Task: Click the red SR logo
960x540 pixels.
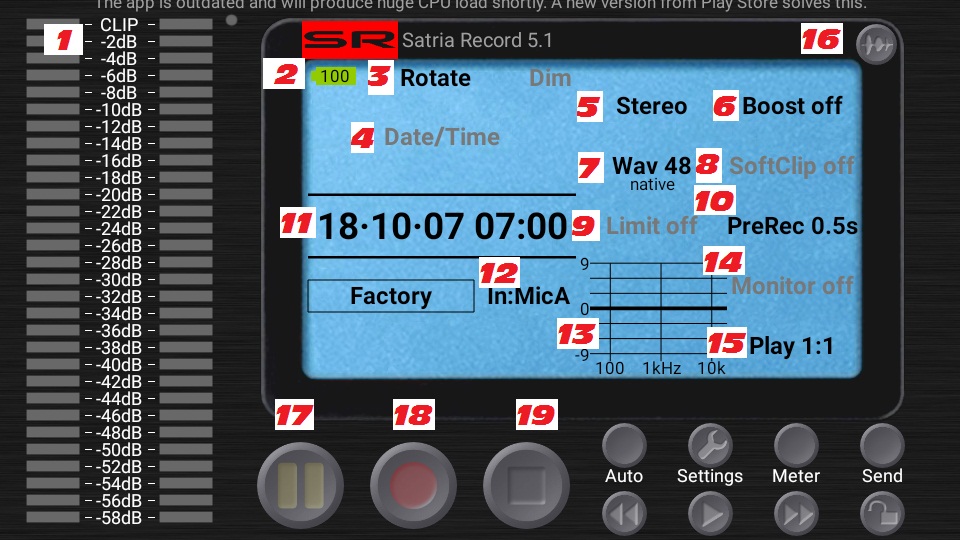Action: (350, 40)
